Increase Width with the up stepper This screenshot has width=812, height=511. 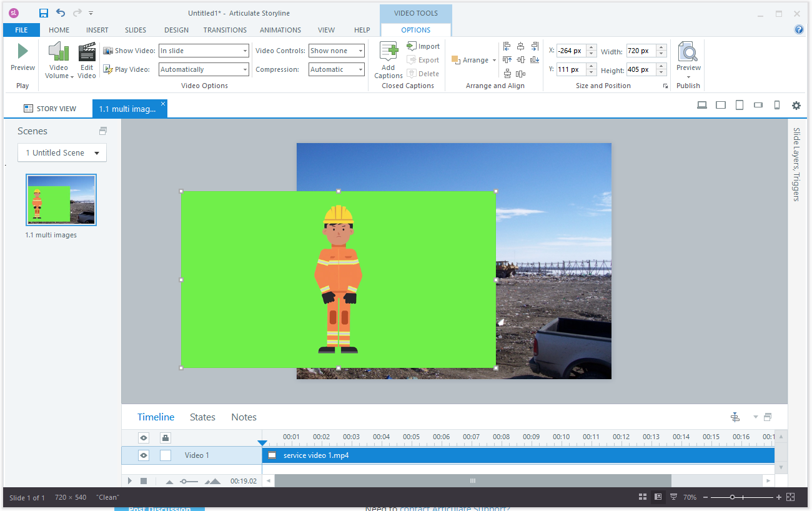[661, 47]
